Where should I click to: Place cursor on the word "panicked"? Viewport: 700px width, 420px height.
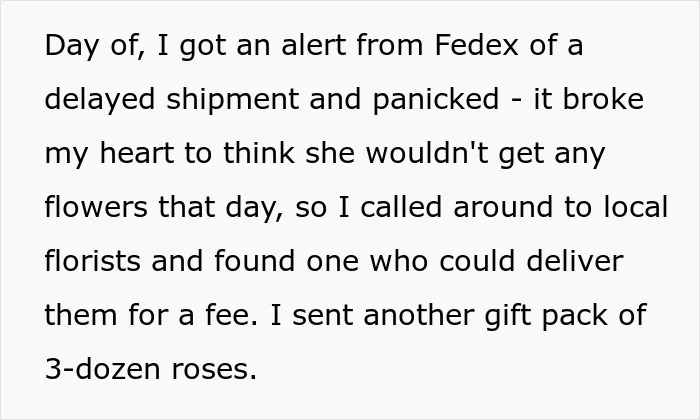pos(435,101)
